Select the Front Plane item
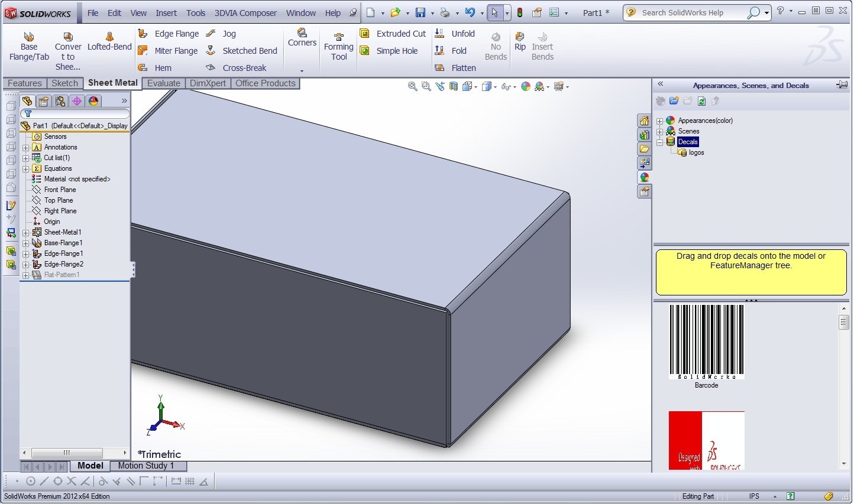 (x=60, y=190)
